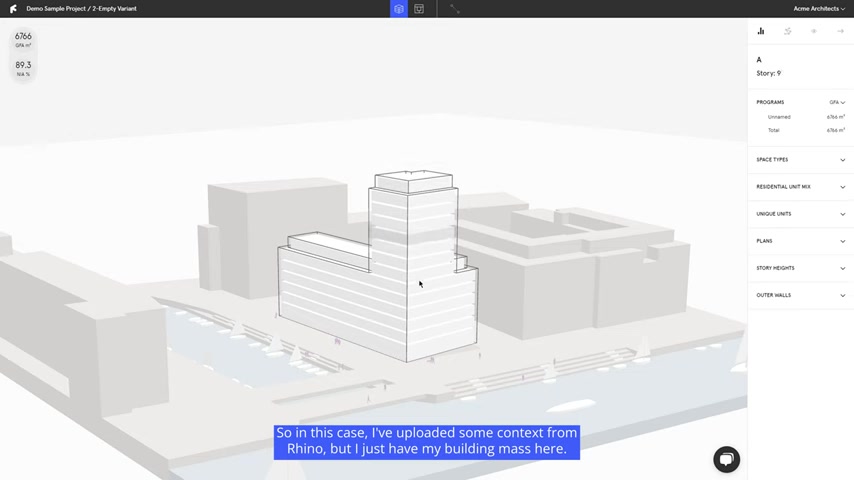Click the building name 'A' heading
The height and width of the screenshot is (480, 854).
(x=759, y=59)
